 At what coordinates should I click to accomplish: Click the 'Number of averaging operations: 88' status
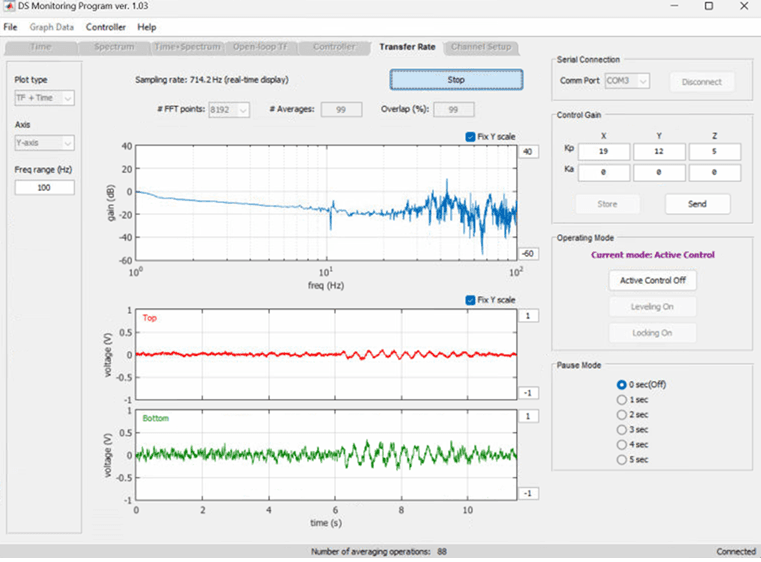click(379, 552)
